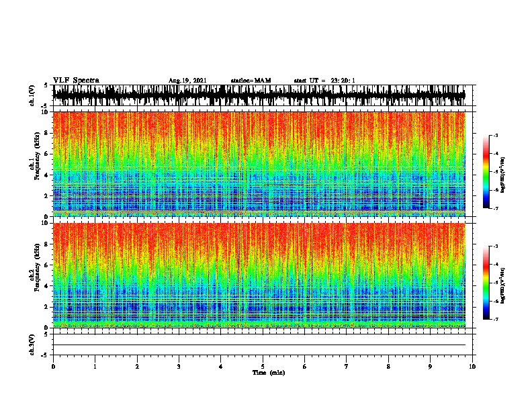The image size is (532, 411).
Task: Click the "8" kHz tick of ch.1 spectrogram
Action: point(47,133)
